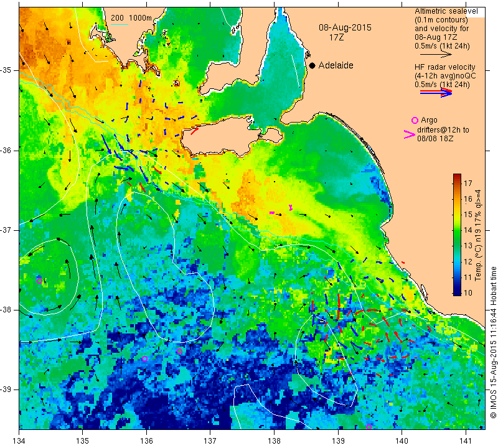Click the dark blue 10 degree colorbar bottom
The height and width of the screenshot is (448, 498).
coord(457,292)
